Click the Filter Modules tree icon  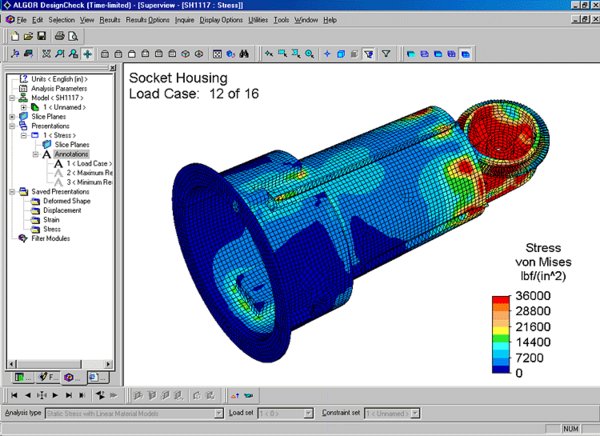[23, 238]
